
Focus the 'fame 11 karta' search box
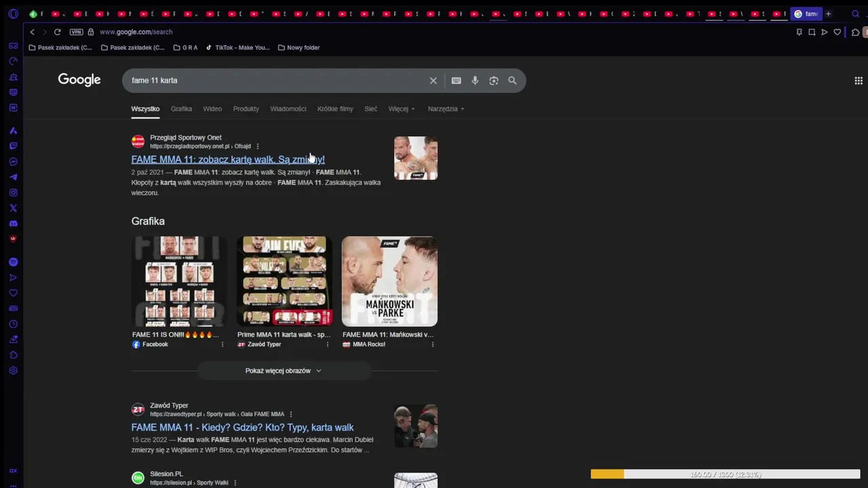pos(277,81)
